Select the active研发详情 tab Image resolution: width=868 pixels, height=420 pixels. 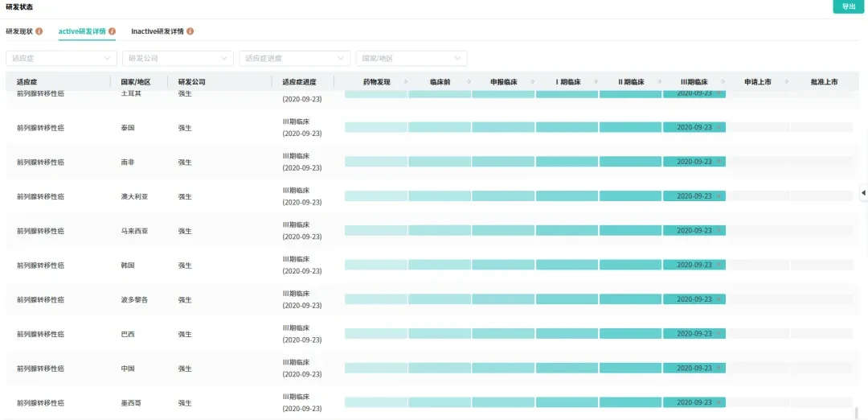tap(83, 31)
